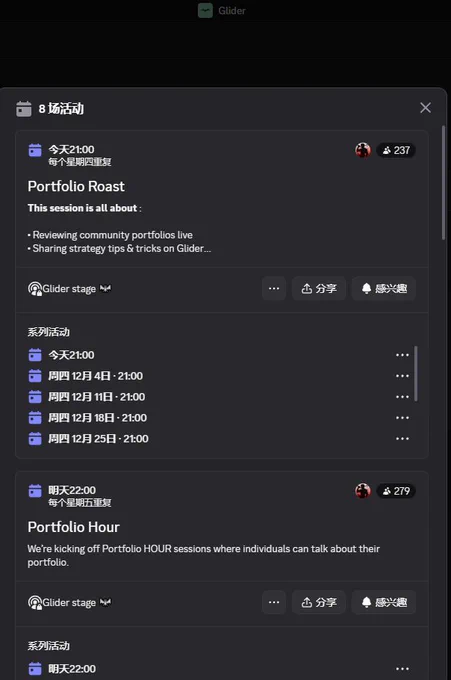The height and width of the screenshot is (680, 451).
Task: Open options for December 4 series entry
Action: (402, 376)
